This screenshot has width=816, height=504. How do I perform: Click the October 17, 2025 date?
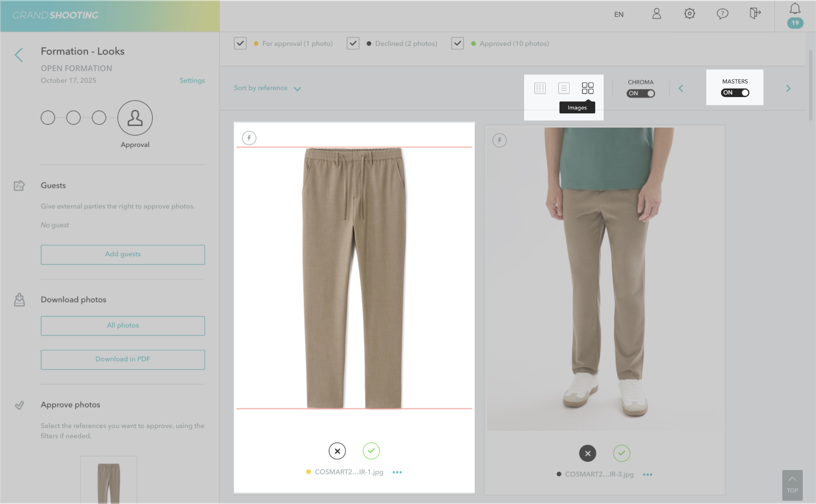68,80
